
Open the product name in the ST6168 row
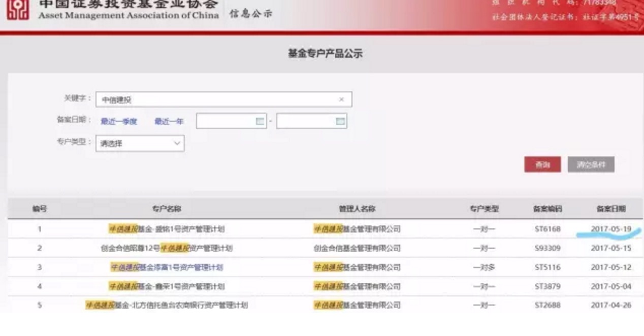[x=167, y=229]
